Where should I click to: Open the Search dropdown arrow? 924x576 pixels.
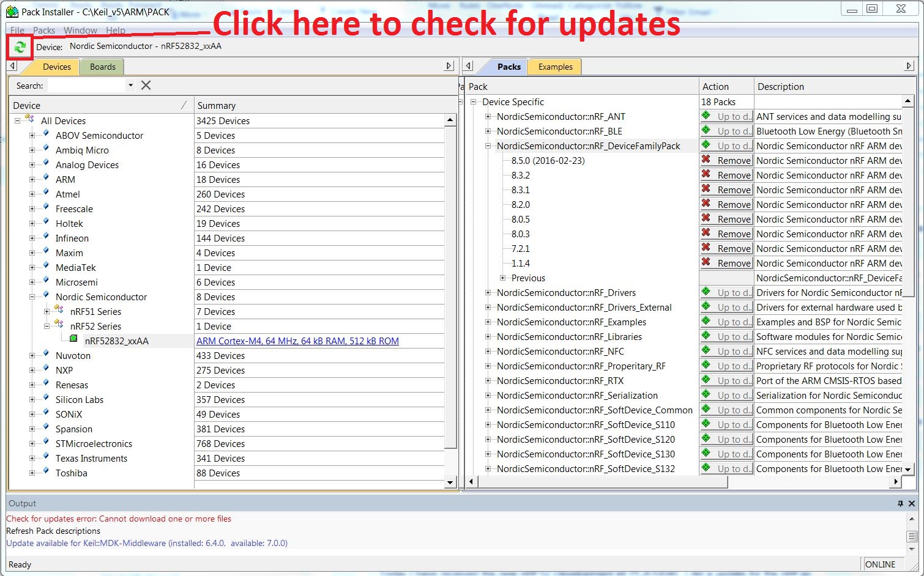(130, 86)
